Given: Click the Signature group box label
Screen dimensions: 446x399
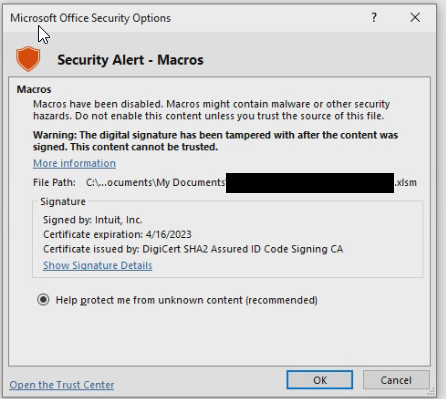Looking at the screenshot, I should (63, 202).
